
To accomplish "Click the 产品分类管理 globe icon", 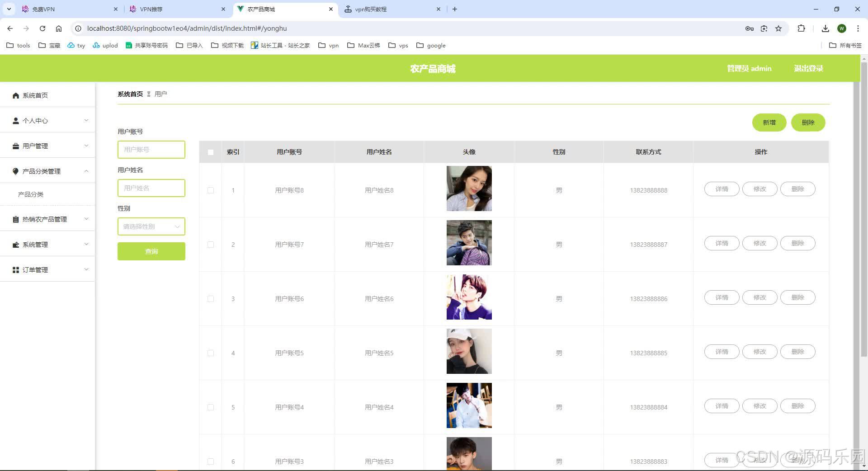I will [x=15, y=171].
